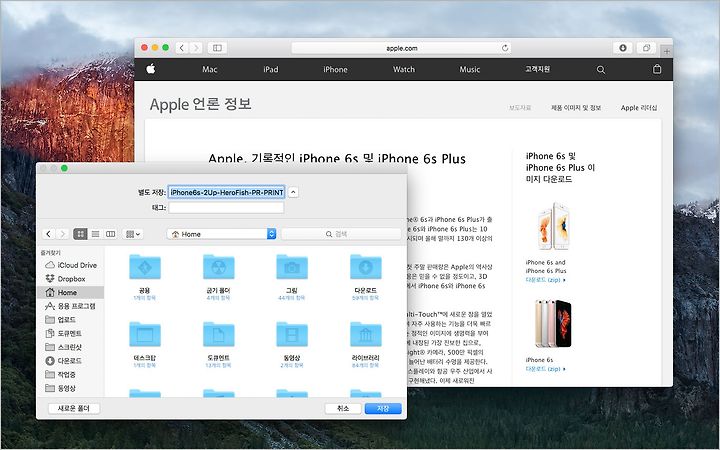Open 제품 이미지 및 정보 link
This screenshot has height=450, width=720.
tap(576, 107)
